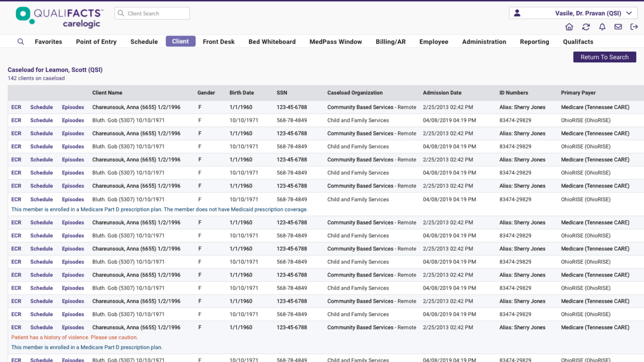Click first row's SSN 123-45-6788
644x362 pixels.
(x=292, y=107)
